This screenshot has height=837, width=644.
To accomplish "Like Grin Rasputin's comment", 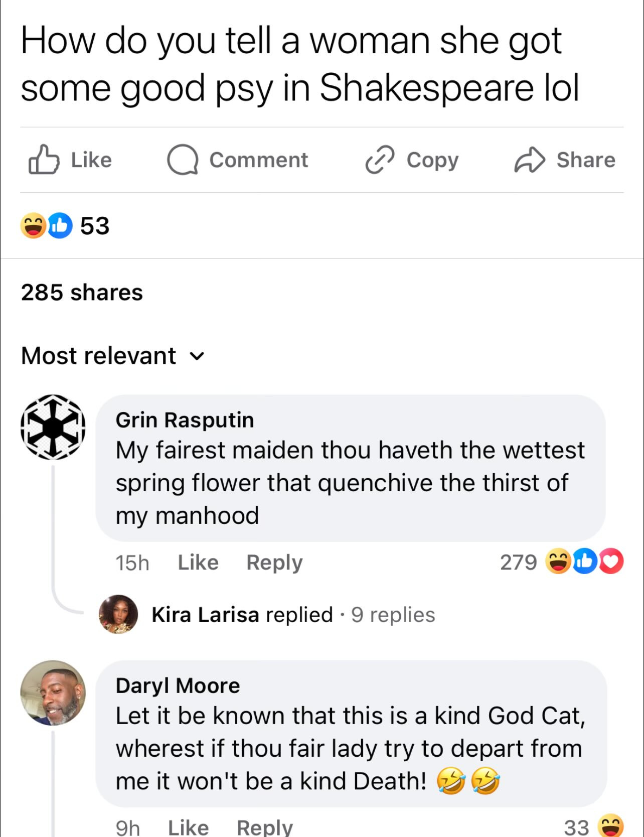I will (198, 563).
